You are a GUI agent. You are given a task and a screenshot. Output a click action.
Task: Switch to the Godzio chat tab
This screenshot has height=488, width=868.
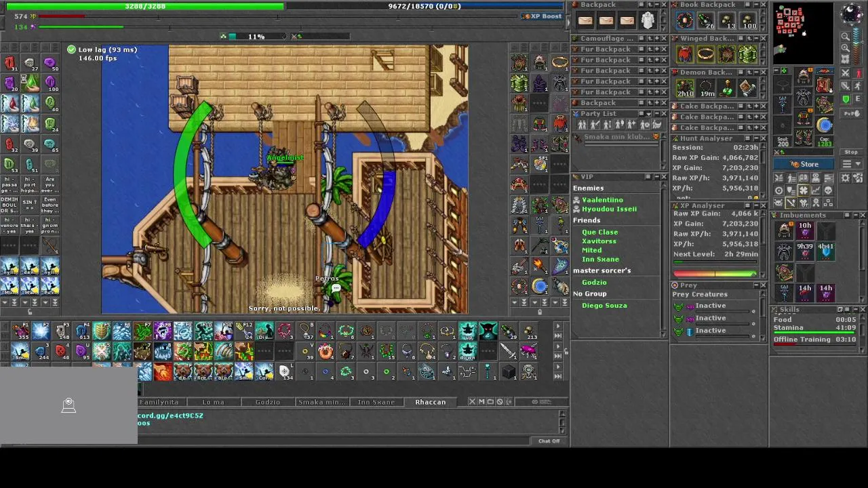[x=267, y=402]
